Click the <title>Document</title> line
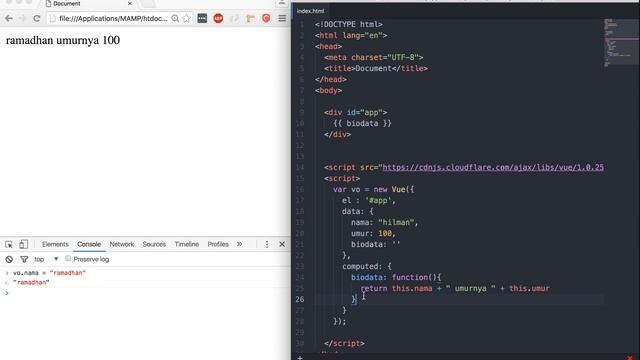 click(x=376, y=68)
